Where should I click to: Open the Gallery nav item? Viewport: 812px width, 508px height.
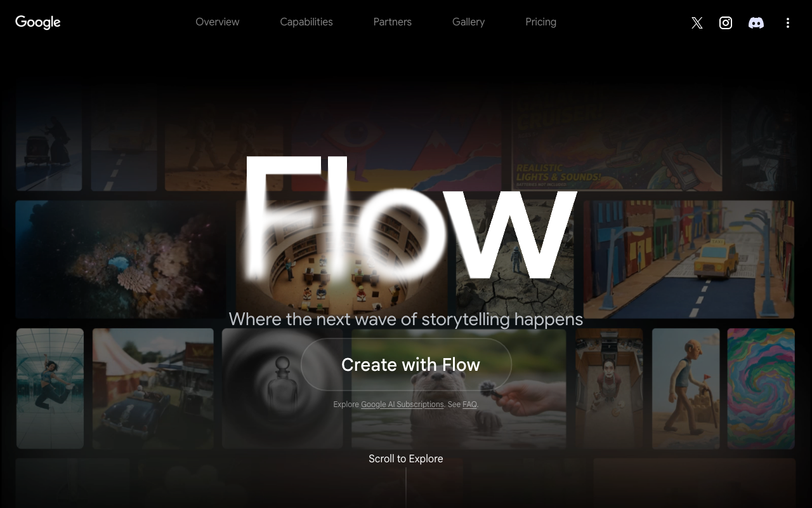pos(469,22)
